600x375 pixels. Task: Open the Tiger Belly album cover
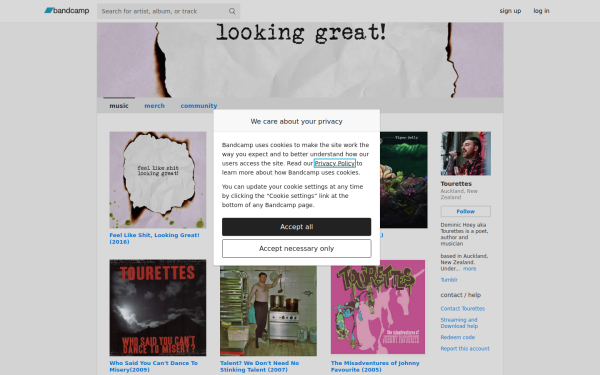(404, 180)
